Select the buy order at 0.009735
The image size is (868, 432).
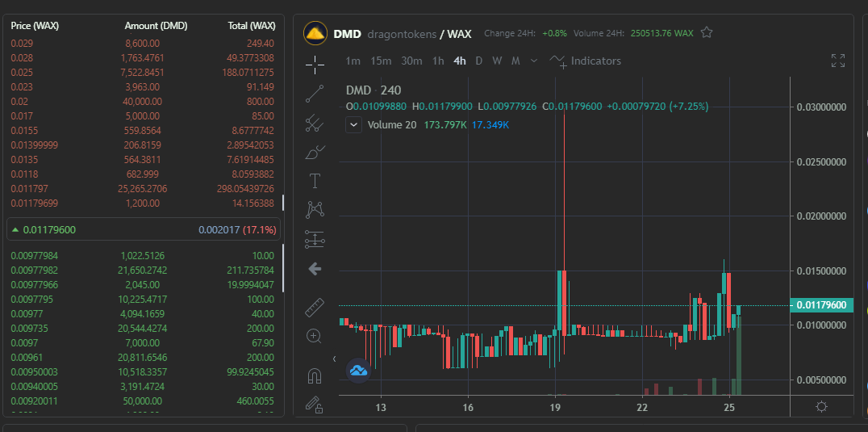pyautogui.click(x=144, y=329)
